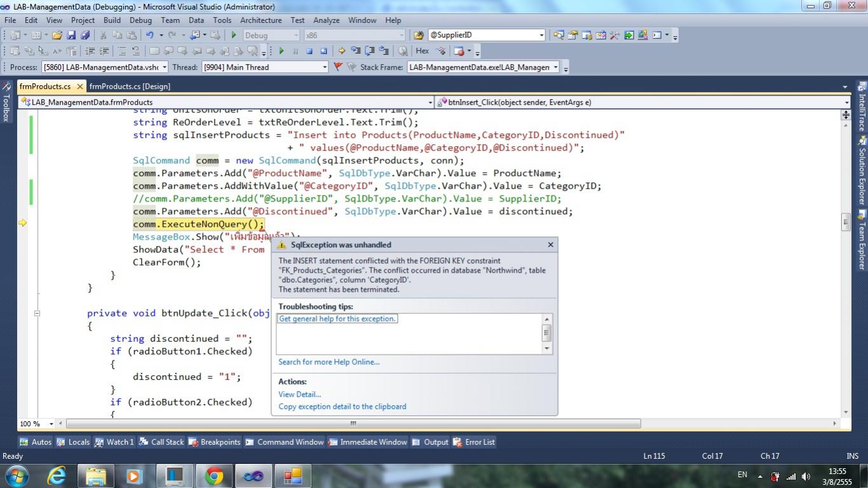Open the Thread dropdown showing Main Thread

click(324, 67)
